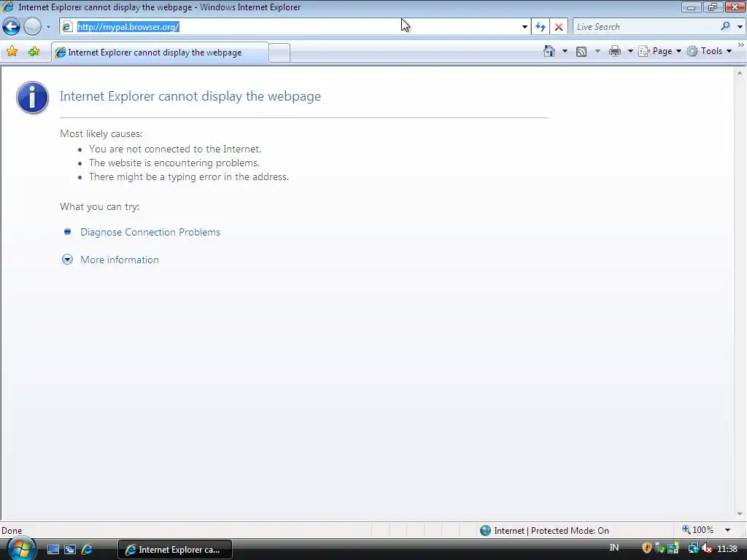Open the search provider dropdown arrow
The height and width of the screenshot is (560, 747).
tap(740, 27)
